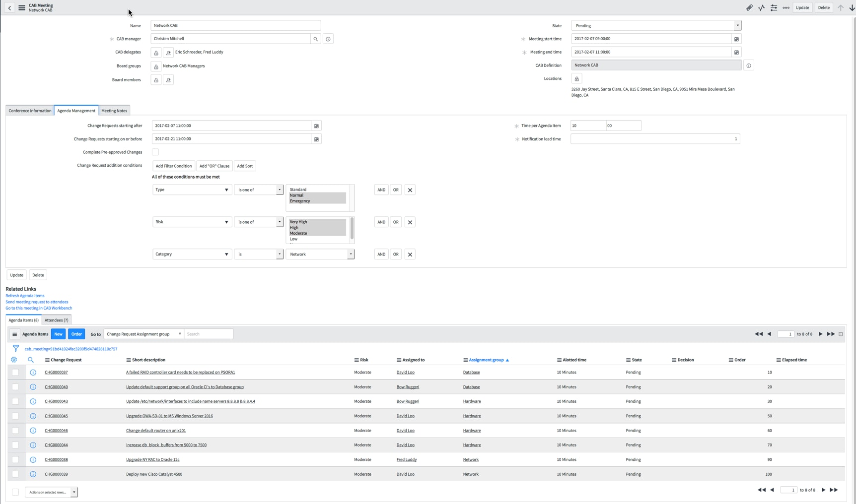This screenshot has width=856, height=504.
Task: Click the Normal option in Type condition list
Action: (x=296, y=195)
